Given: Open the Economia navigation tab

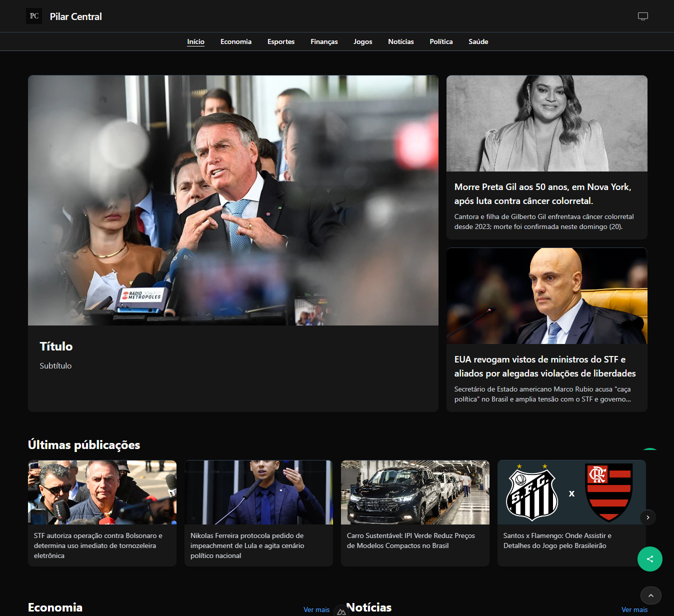Looking at the screenshot, I should click(x=235, y=41).
